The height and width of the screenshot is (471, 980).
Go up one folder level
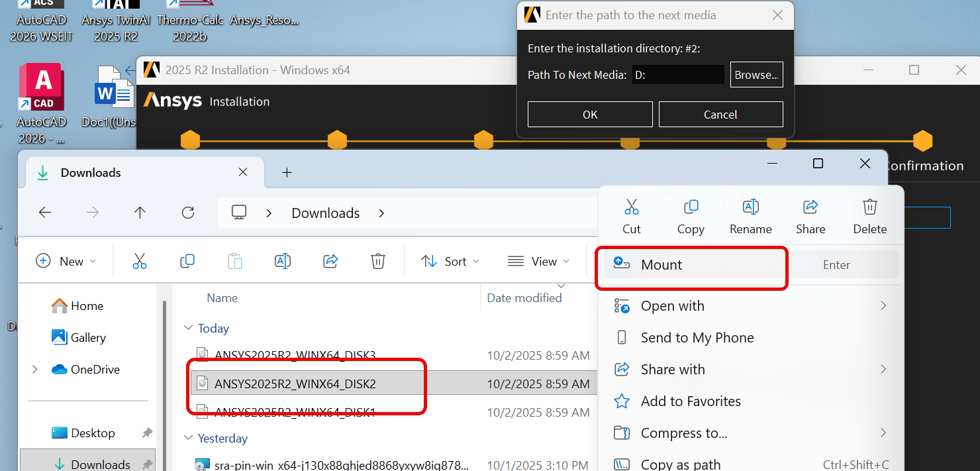coord(140,213)
